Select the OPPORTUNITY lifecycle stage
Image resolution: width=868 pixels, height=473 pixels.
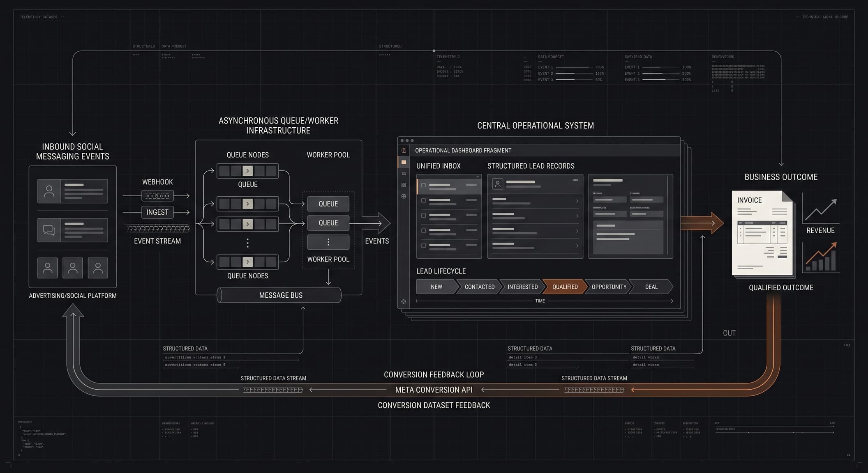coord(609,287)
